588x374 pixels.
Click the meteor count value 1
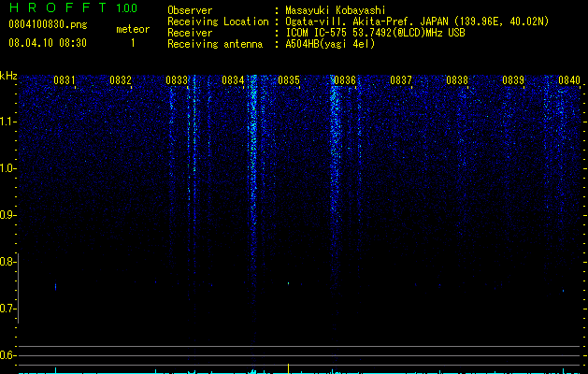pyautogui.click(x=133, y=43)
